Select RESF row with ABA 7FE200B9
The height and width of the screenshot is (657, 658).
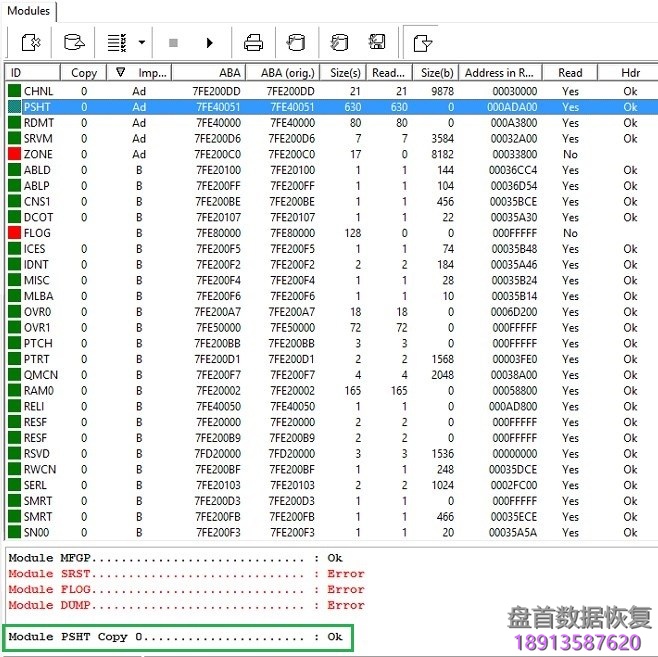click(x=332, y=438)
